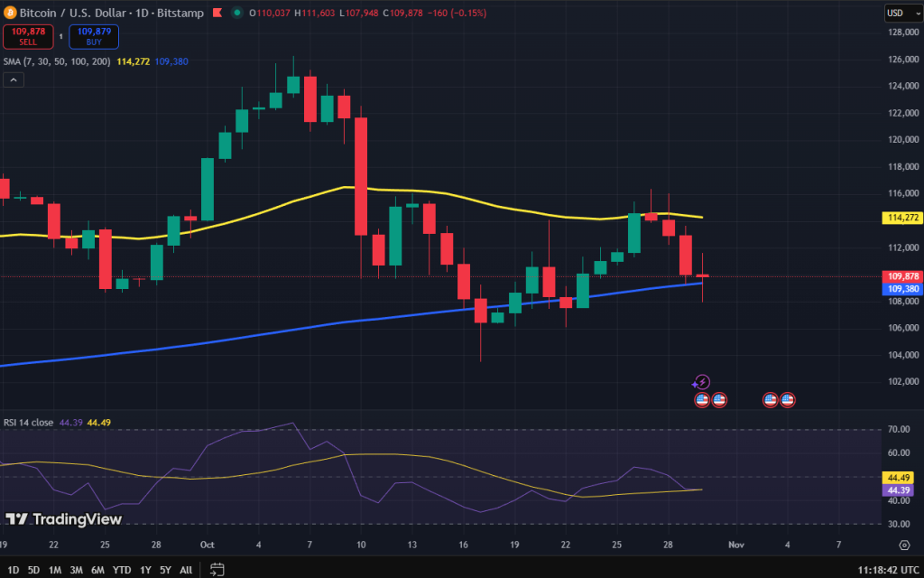Click the last US flag economic event icon

787,399
